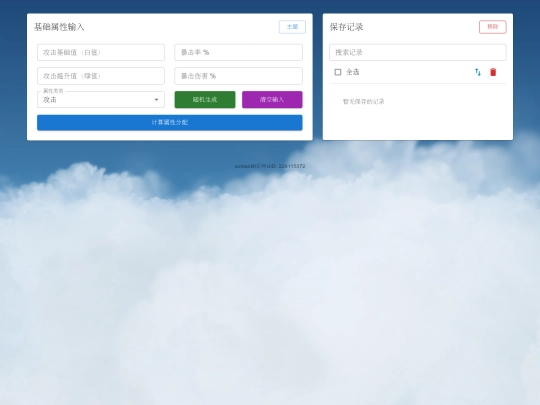
Task: Focus the 暴击率 % input field
Action: (x=238, y=52)
